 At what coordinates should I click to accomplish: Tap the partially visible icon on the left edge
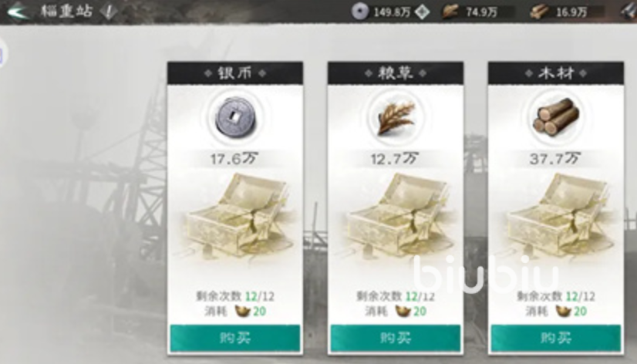[x=2, y=55]
